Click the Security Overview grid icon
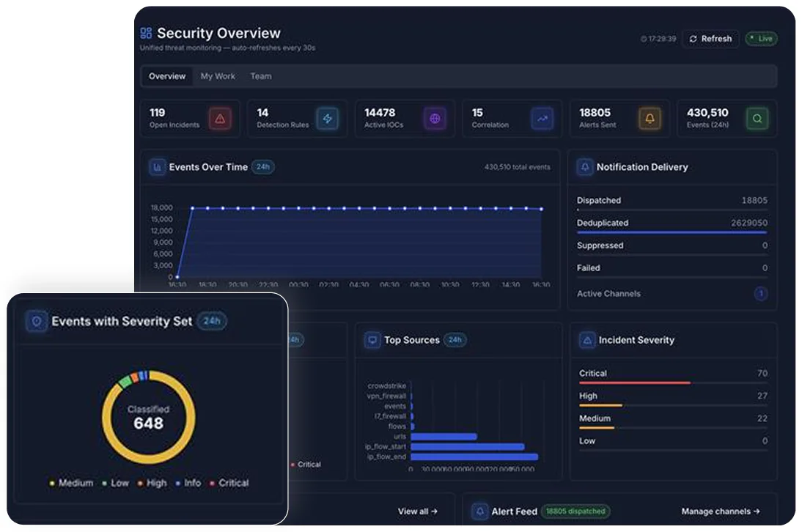This screenshot has width=802, height=532. [146, 33]
